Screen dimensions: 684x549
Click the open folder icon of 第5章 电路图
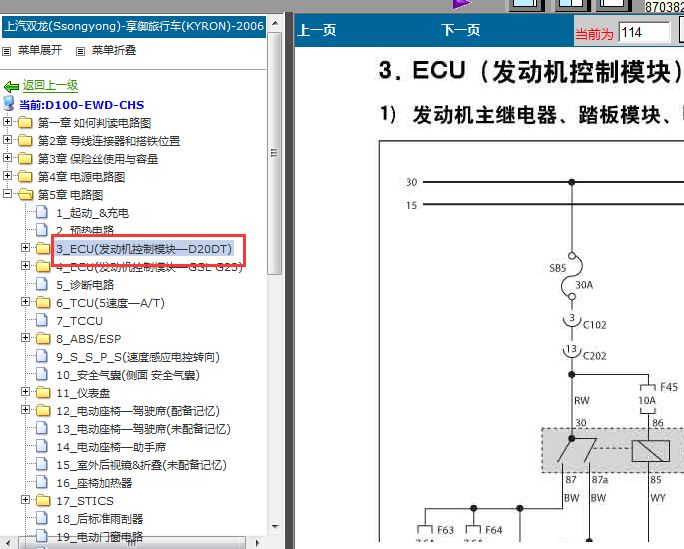(x=26, y=194)
